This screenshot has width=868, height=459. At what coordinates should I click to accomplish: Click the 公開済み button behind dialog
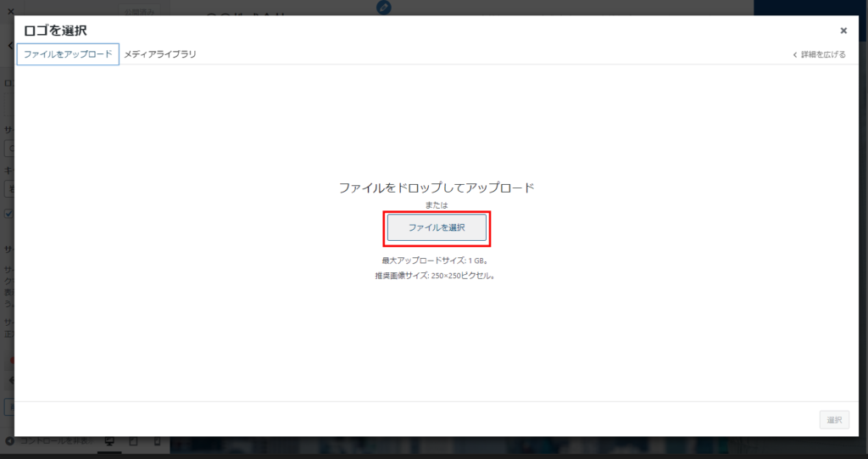tap(138, 11)
